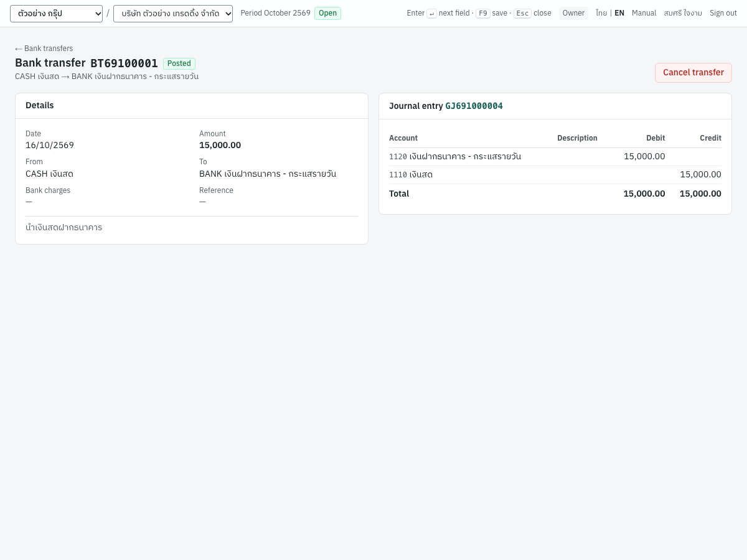Click the memo นำเงินสดฝากธนาคาร
This screenshot has height=560, width=747.
[x=63, y=227]
